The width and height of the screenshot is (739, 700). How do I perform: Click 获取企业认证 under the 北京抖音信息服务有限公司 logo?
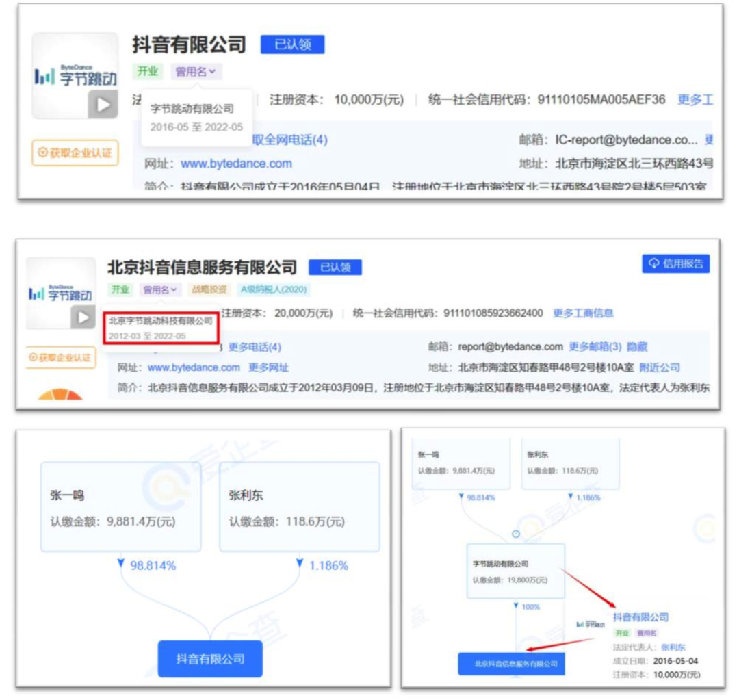tap(60, 357)
